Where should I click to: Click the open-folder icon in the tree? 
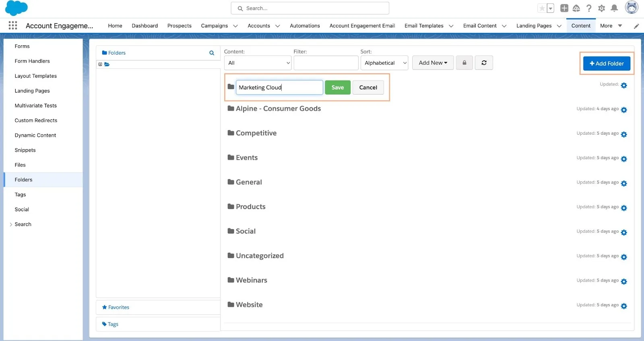107,64
